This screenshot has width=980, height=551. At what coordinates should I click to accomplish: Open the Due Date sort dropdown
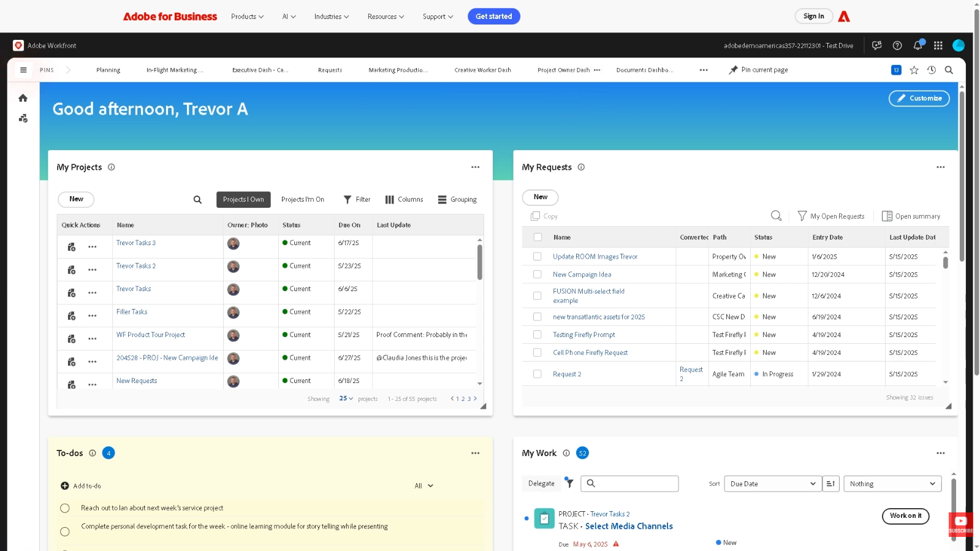point(772,484)
